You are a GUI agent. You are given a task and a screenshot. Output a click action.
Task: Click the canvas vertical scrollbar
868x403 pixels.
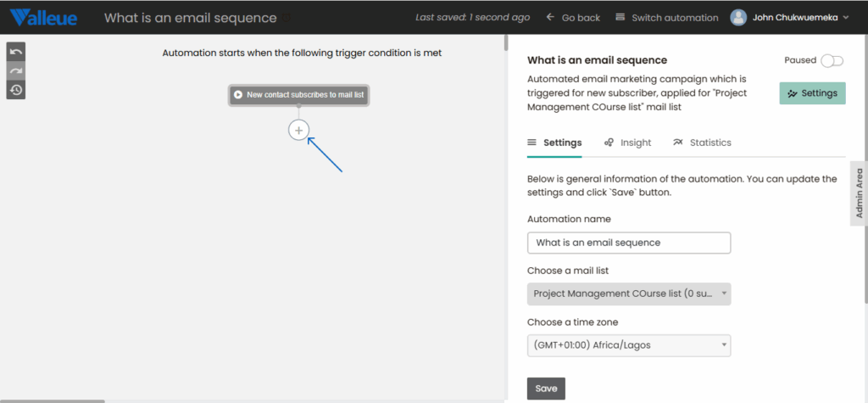(506, 43)
